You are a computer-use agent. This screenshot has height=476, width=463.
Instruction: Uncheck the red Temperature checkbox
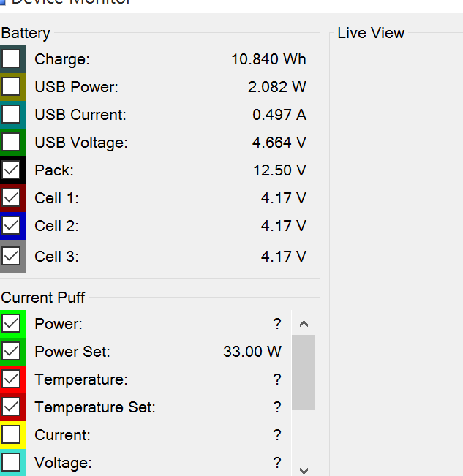(x=11, y=379)
